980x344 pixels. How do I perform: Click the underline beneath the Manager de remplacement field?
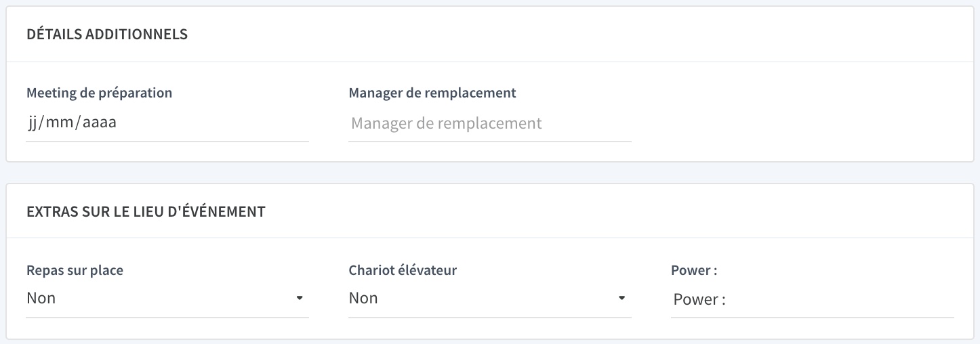tap(490, 142)
